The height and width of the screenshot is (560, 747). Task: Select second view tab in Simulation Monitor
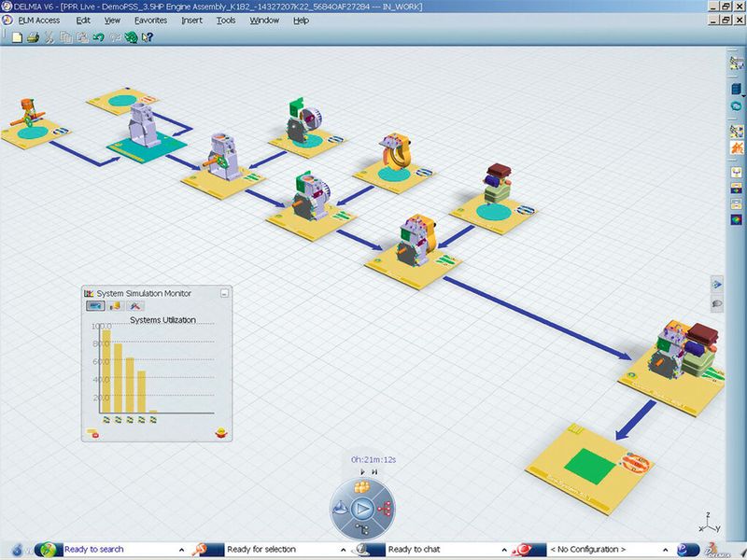point(115,306)
